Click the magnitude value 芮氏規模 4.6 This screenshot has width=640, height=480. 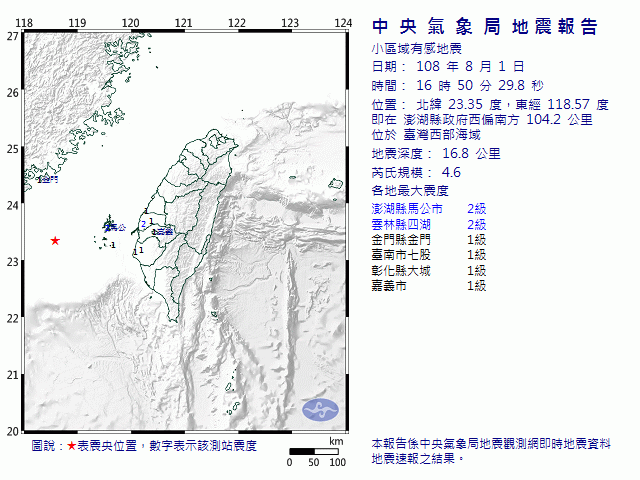pyautogui.click(x=416, y=173)
